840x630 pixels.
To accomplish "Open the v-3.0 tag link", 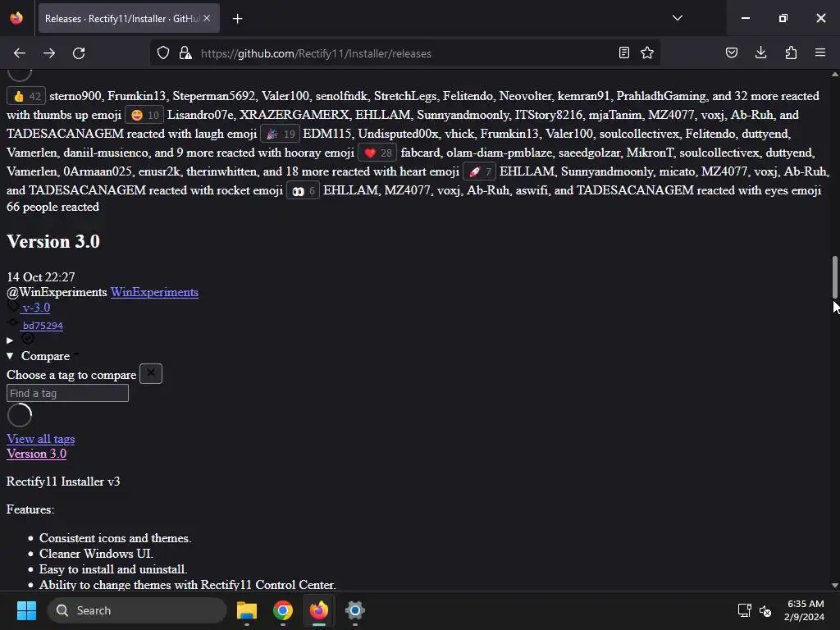I will (x=36, y=308).
